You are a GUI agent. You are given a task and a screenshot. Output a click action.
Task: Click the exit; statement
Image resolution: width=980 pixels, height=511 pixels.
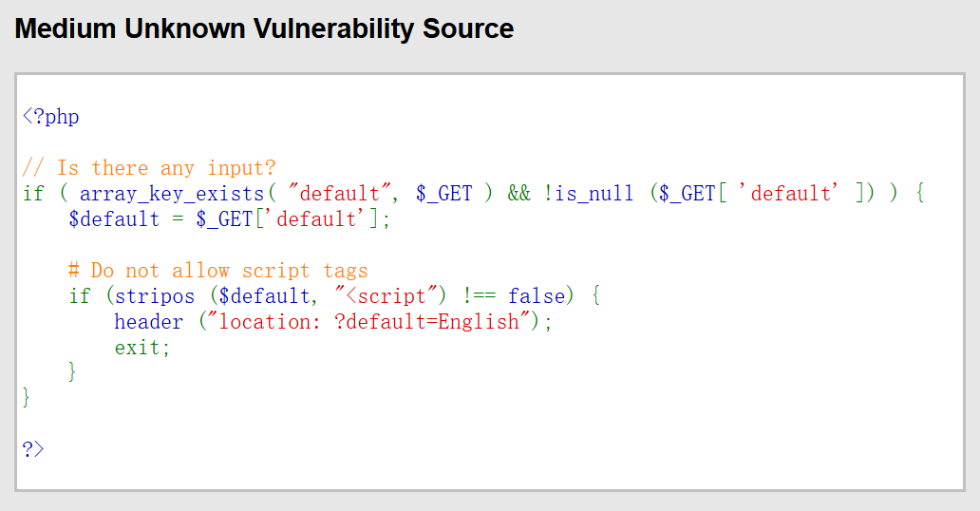click(142, 348)
